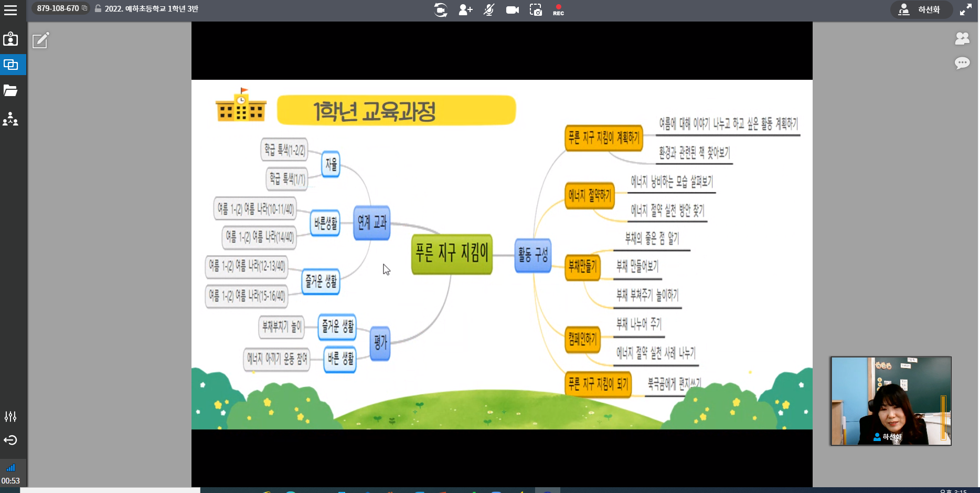Select the camera view sidebar icon

tap(10, 39)
